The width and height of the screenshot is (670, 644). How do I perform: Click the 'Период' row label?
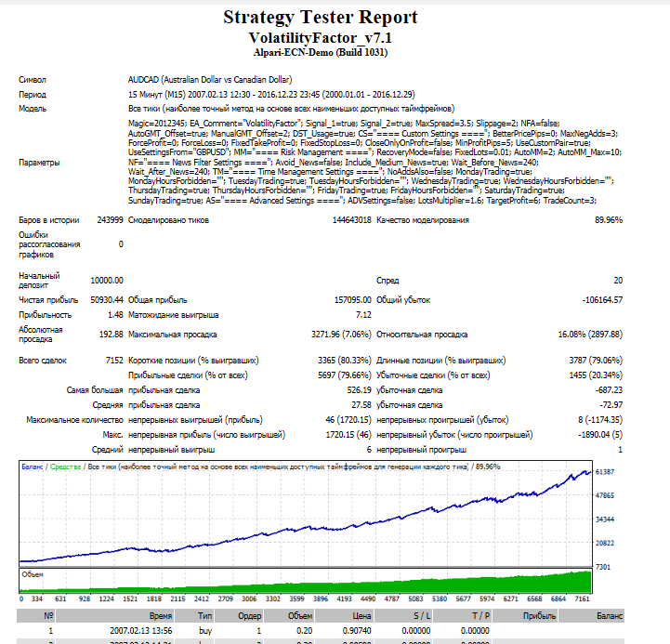33,95
